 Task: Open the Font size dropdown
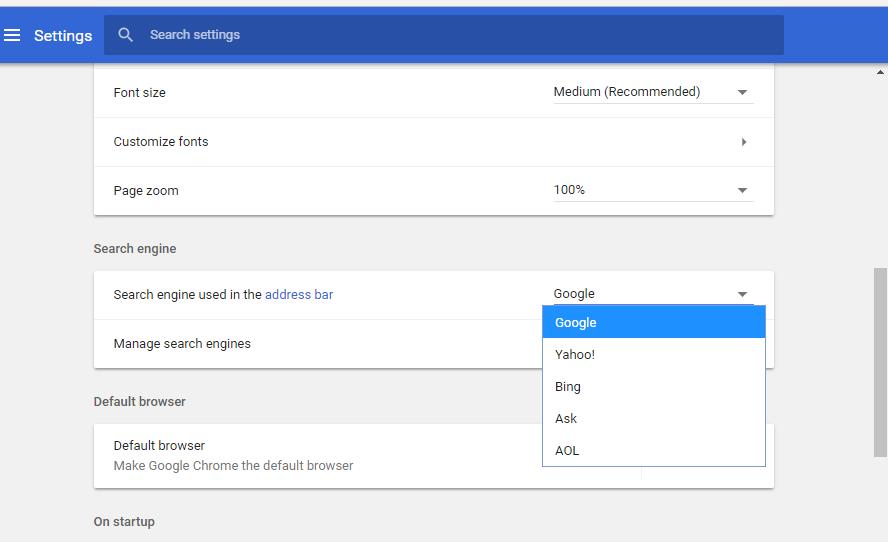tap(653, 92)
